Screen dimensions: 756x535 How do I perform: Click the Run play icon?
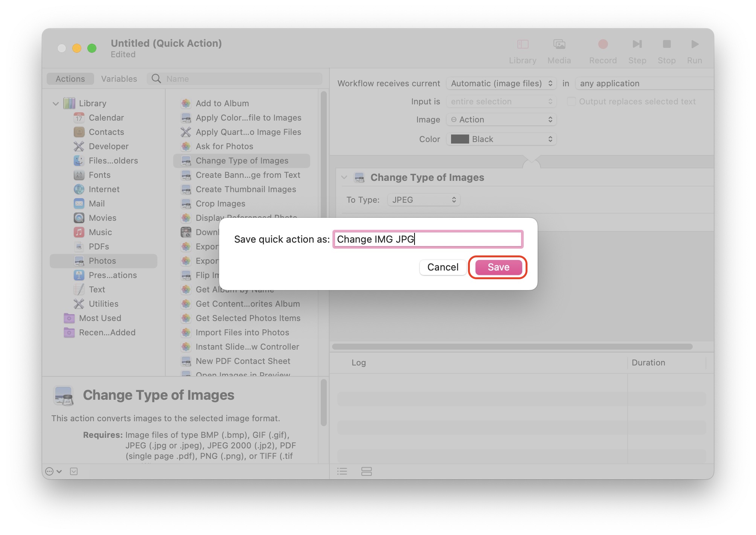click(x=695, y=44)
